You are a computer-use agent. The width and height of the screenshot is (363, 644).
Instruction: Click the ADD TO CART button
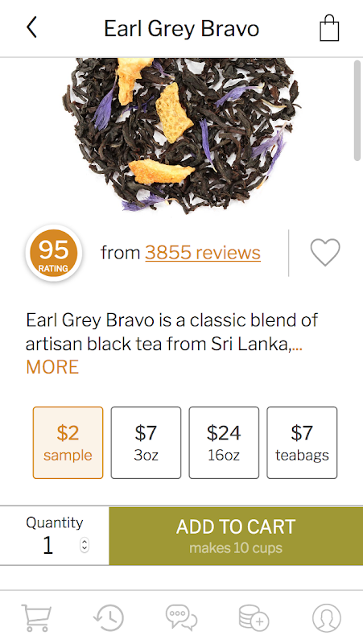pyautogui.click(x=236, y=536)
